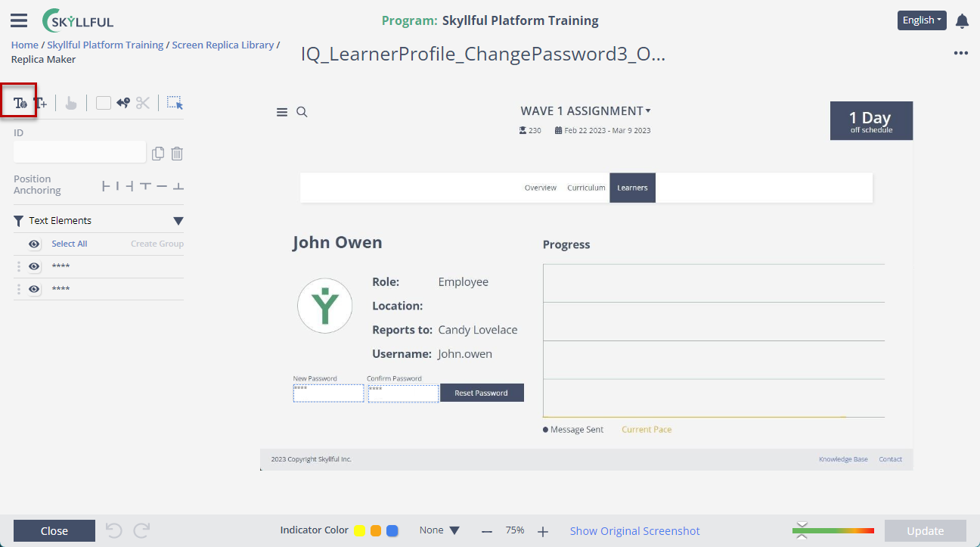Choose the blue indicator color

[392, 530]
